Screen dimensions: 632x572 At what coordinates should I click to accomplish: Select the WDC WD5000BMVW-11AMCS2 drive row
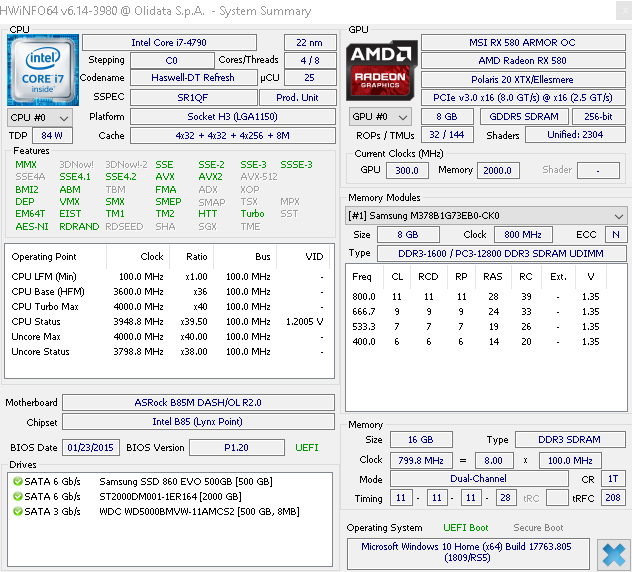click(170, 511)
